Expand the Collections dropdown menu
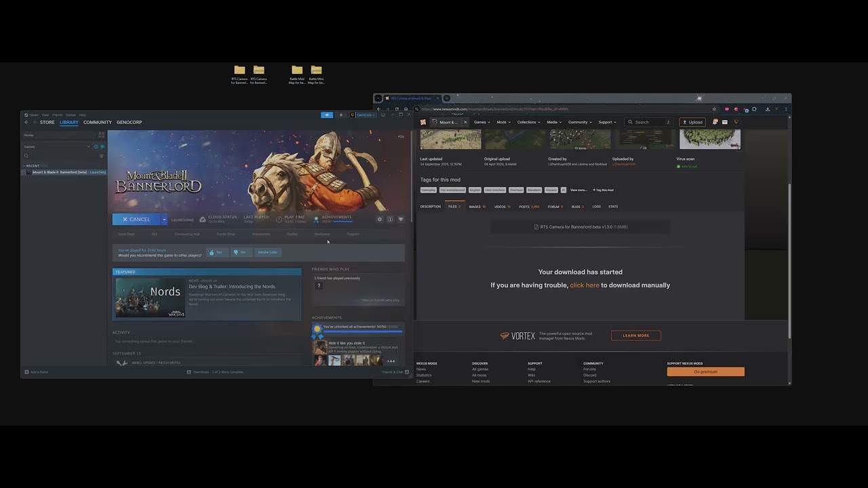The image size is (868, 488). pos(528,122)
